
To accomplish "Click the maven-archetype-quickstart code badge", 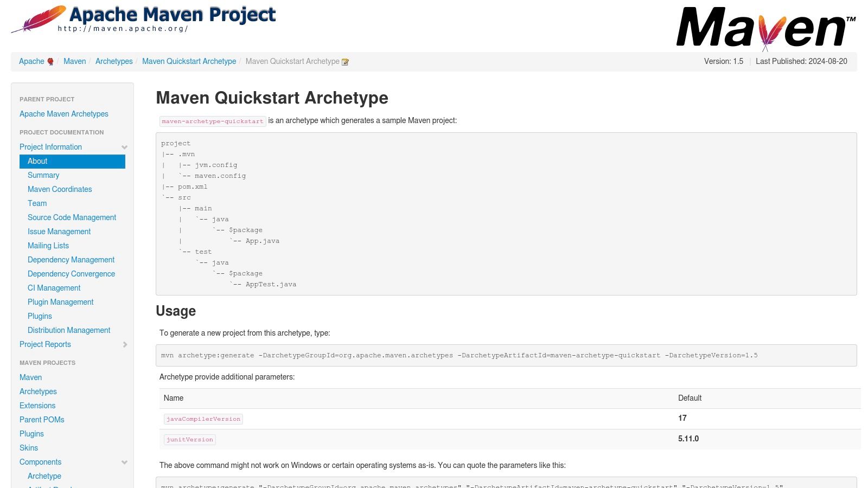I will coord(213,121).
